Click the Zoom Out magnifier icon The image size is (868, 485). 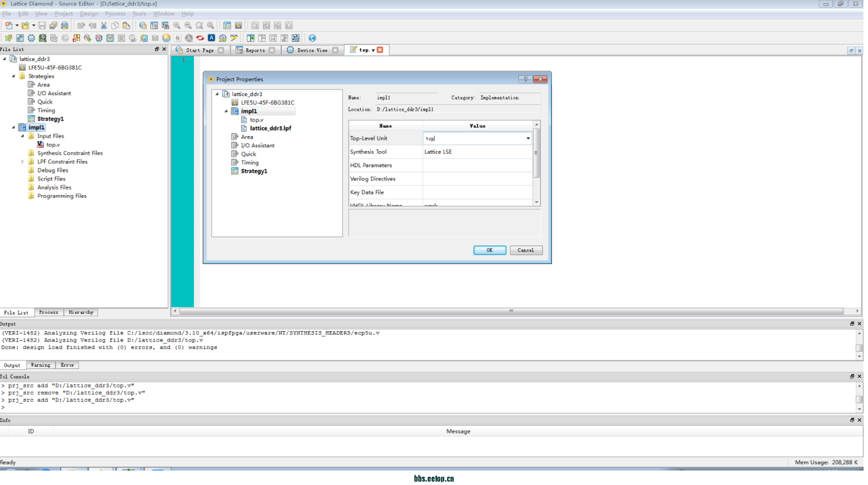188,26
